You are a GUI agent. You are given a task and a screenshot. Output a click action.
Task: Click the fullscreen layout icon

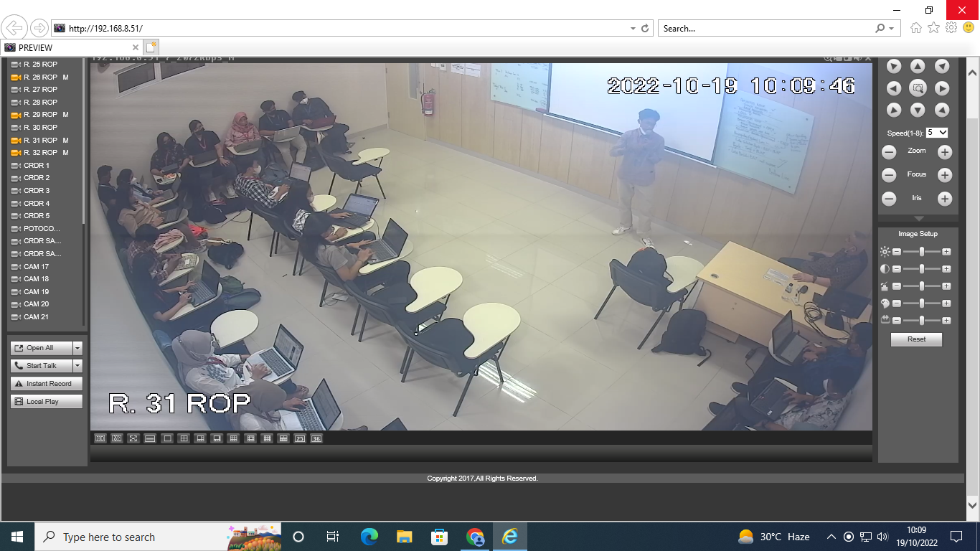(133, 438)
